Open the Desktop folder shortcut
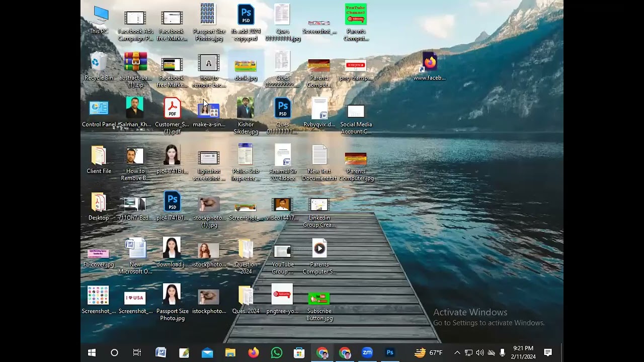 coord(99,207)
